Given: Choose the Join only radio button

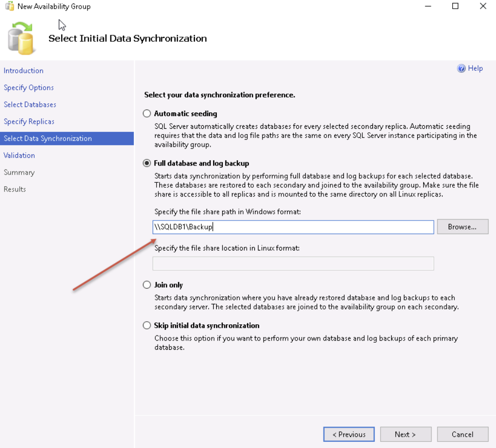Looking at the screenshot, I should coord(147,285).
